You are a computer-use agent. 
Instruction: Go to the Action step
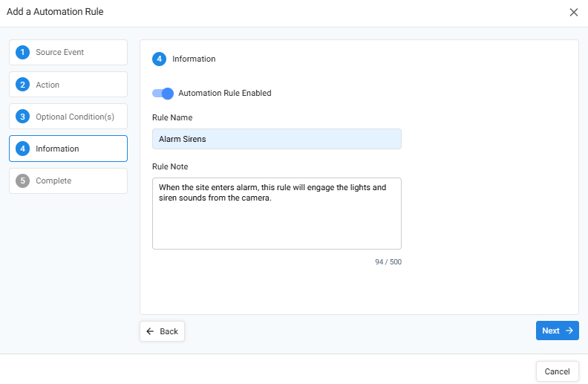point(68,85)
